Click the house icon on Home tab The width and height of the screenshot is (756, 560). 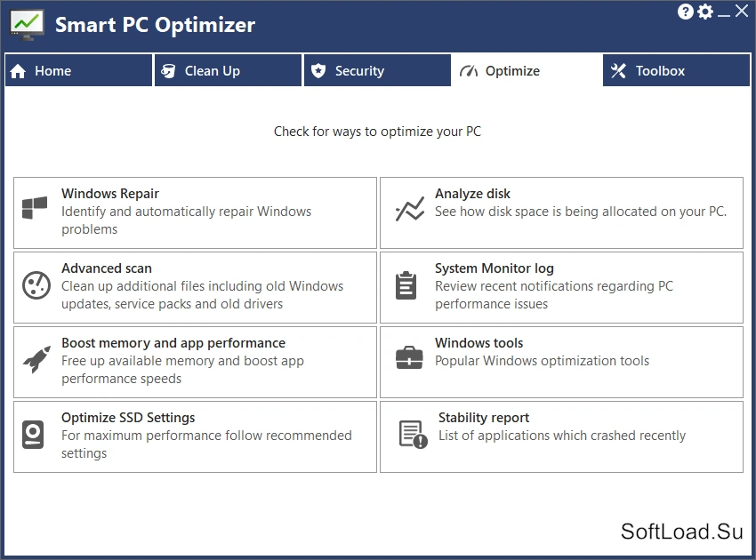pyautogui.click(x=18, y=71)
